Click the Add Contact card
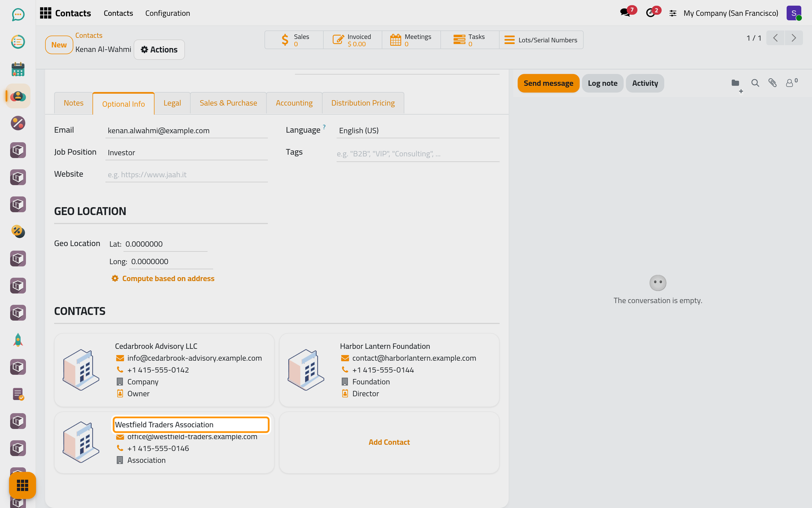Image resolution: width=812 pixels, height=508 pixels. 389,442
